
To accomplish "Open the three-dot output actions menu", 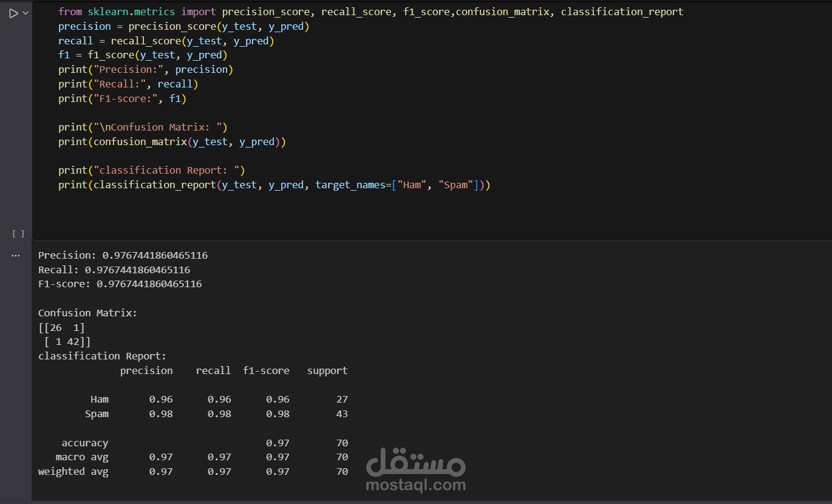I will pos(16,256).
